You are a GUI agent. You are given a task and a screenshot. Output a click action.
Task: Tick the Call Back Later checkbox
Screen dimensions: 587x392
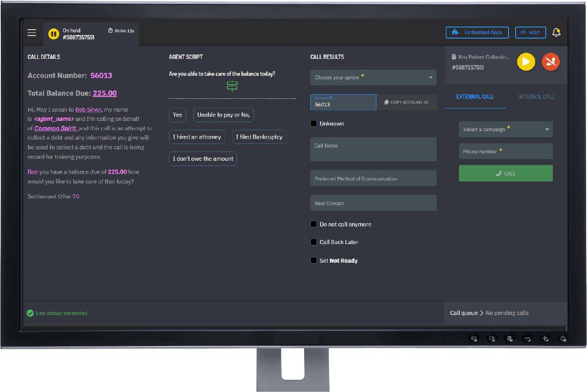pyautogui.click(x=314, y=242)
